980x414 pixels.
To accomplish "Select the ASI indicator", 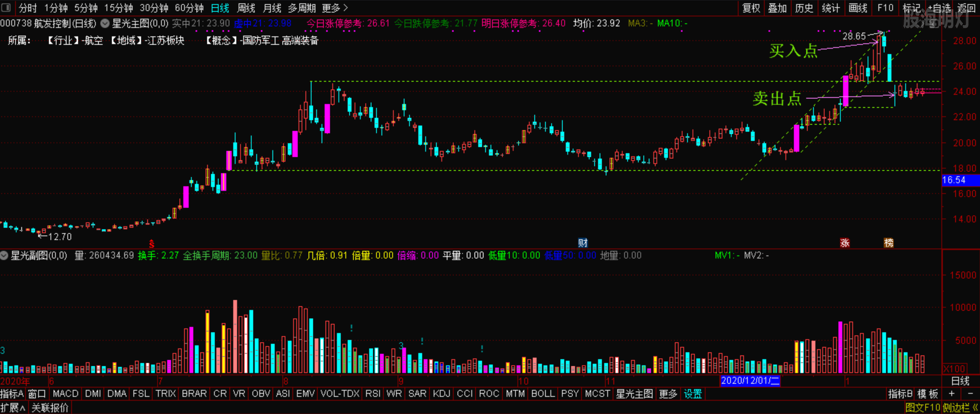I will [283, 394].
